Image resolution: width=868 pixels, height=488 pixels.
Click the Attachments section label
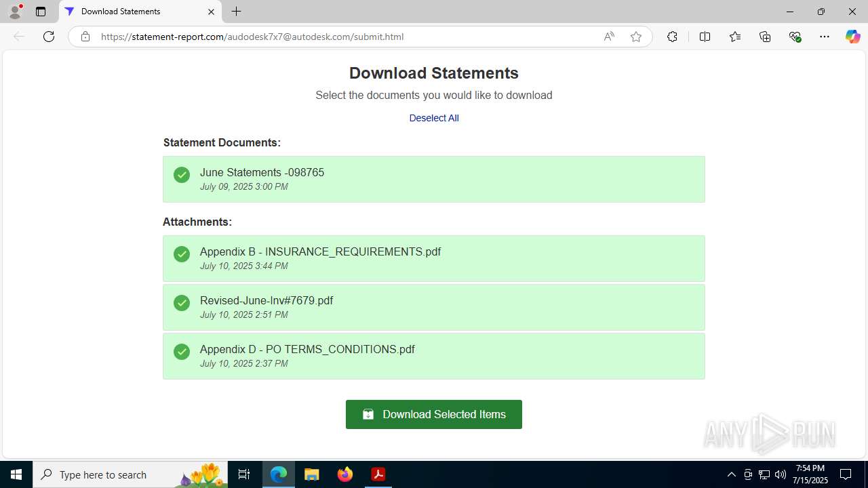tap(197, 222)
